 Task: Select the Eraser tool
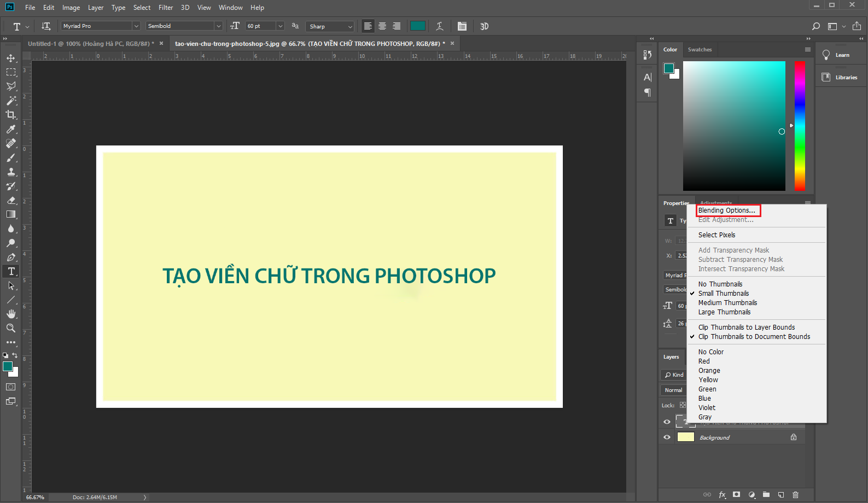11,200
